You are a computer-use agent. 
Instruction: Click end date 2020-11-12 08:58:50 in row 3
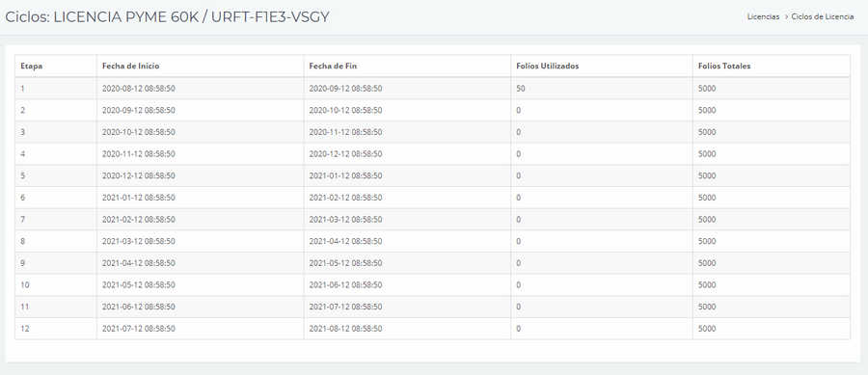[345, 132]
